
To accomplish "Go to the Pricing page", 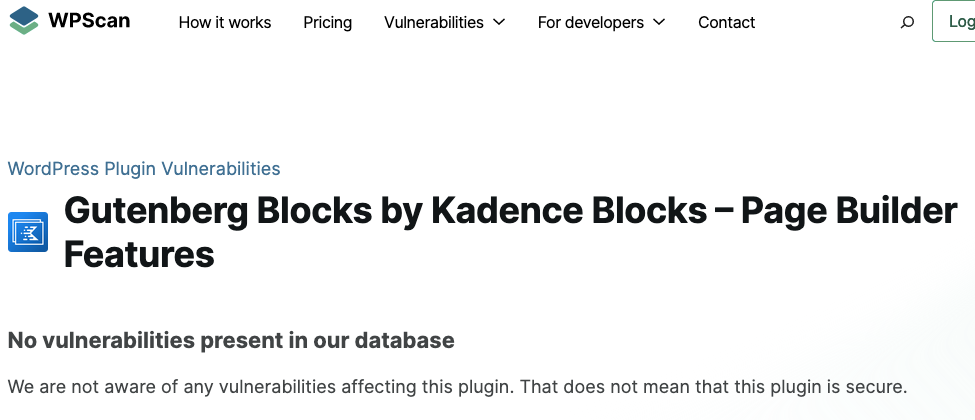I will (x=328, y=22).
